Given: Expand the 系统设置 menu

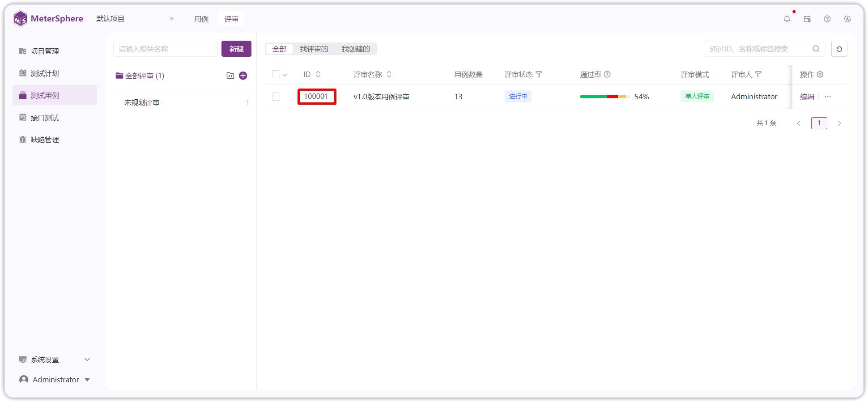Looking at the screenshot, I should click(x=55, y=360).
